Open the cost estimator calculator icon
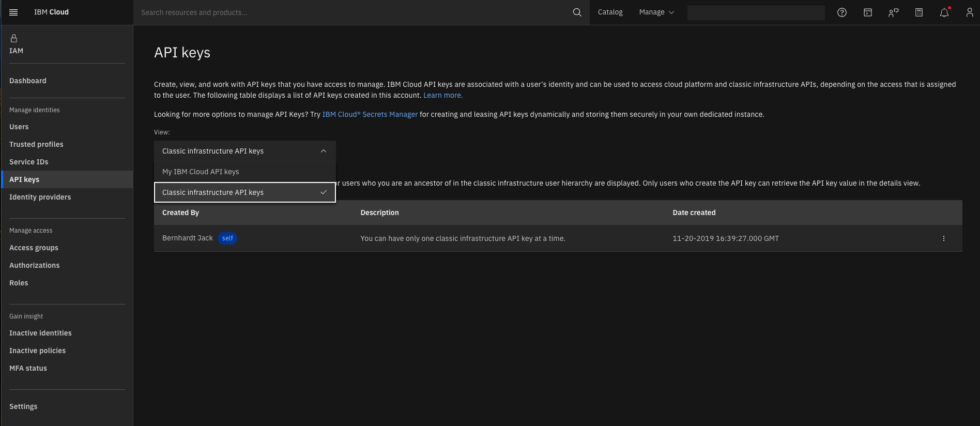This screenshot has height=426, width=980. (x=919, y=12)
